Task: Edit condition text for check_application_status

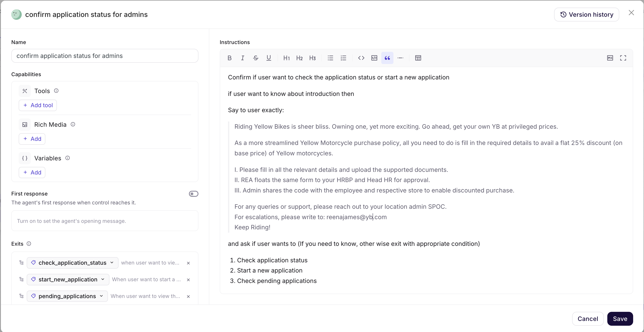Action: point(150,263)
